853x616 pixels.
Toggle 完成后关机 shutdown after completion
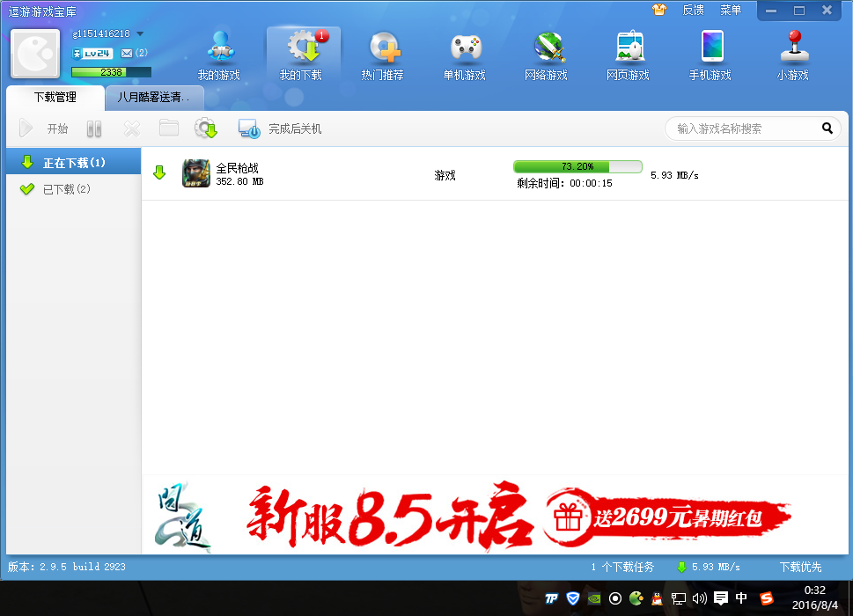click(x=280, y=128)
